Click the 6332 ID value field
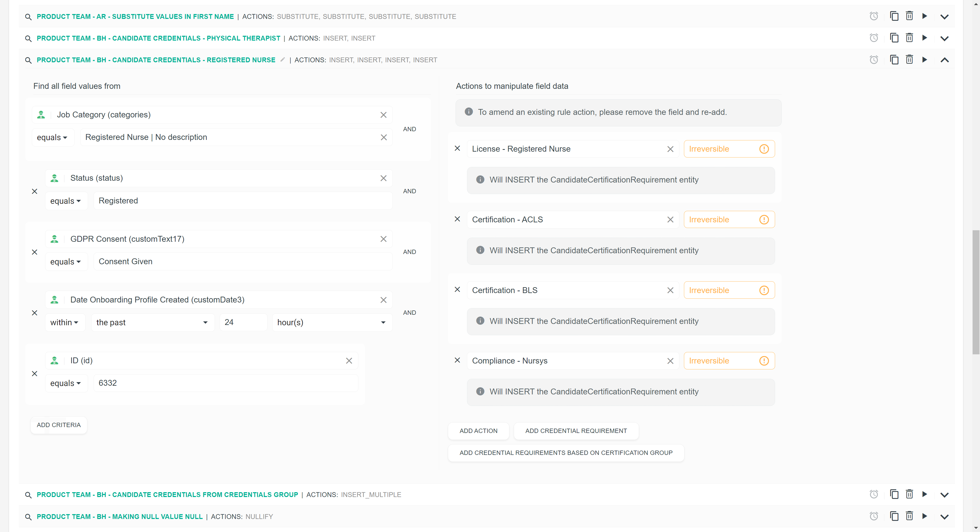 [x=226, y=383]
